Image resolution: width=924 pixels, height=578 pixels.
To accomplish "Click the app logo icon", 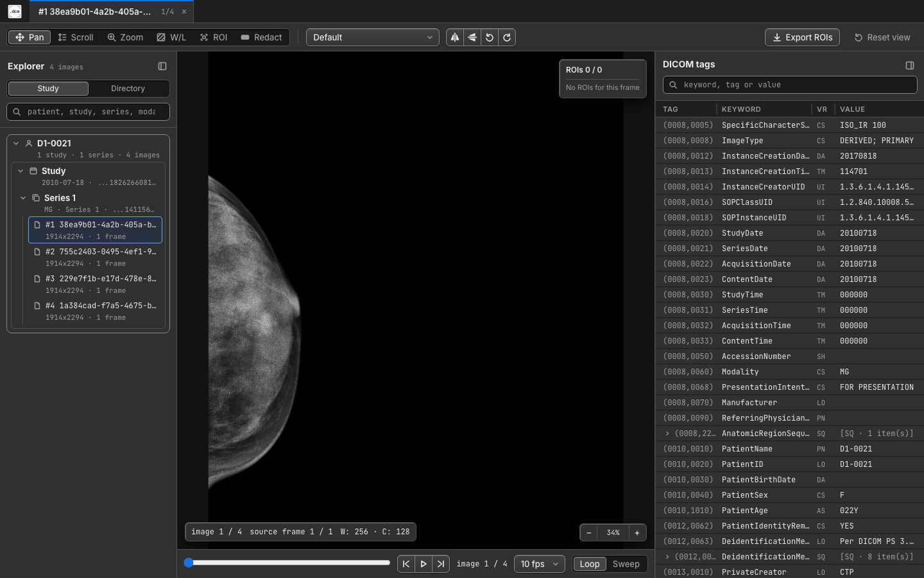I will coord(15,12).
